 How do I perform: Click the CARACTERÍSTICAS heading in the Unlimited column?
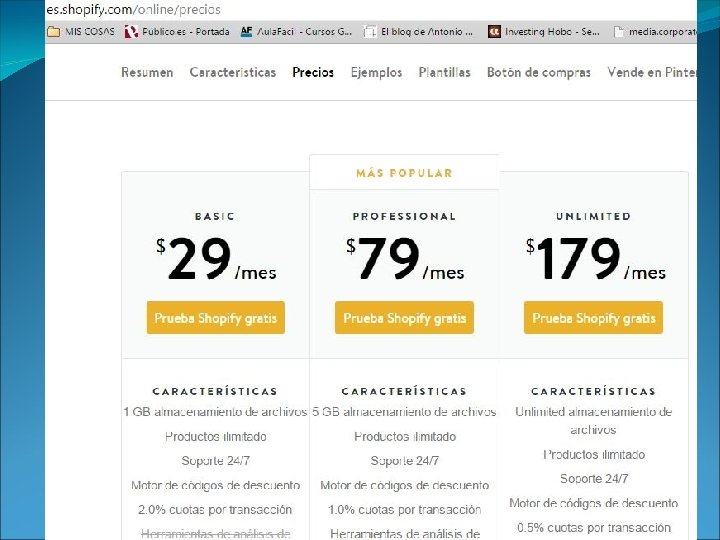pyautogui.click(x=593, y=391)
